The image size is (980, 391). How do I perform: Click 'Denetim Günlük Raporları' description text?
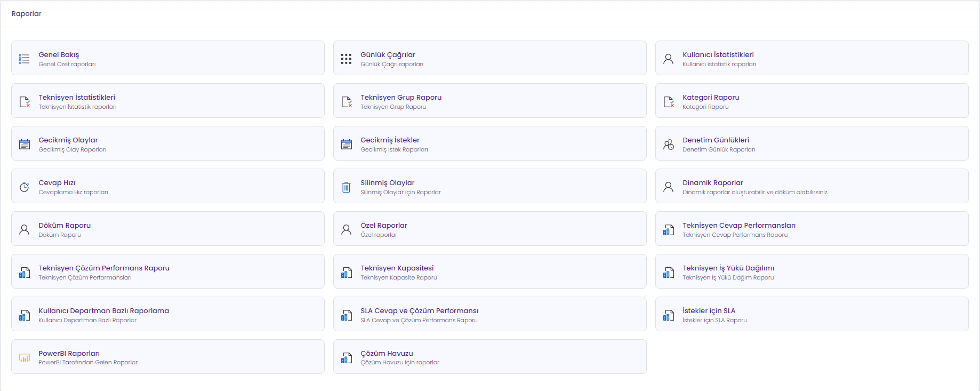719,149
